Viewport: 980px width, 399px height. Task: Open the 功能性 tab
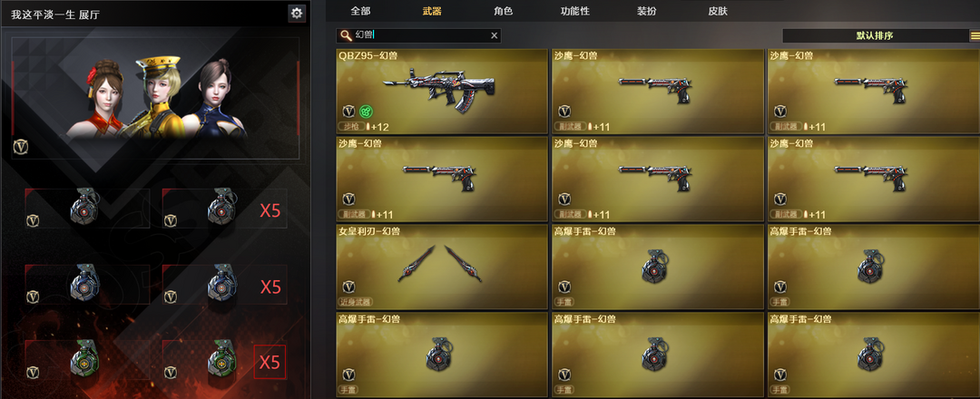point(575,11)
